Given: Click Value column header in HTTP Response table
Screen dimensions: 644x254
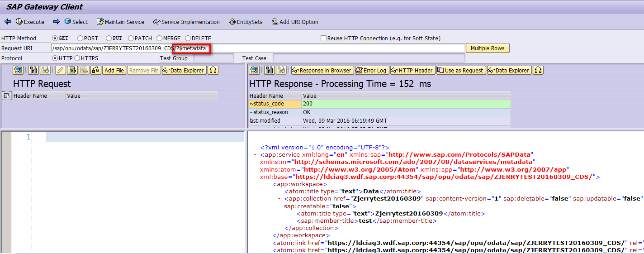Looking at the screenshot, I should (x=406, y=96).
